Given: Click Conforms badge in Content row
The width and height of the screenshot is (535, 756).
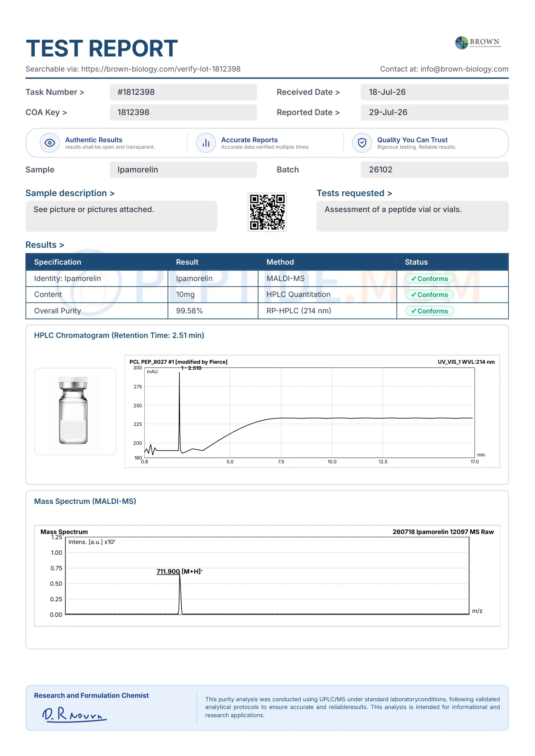Looking at the screenshot, I should pyautogui.click(x=429, y=295).
